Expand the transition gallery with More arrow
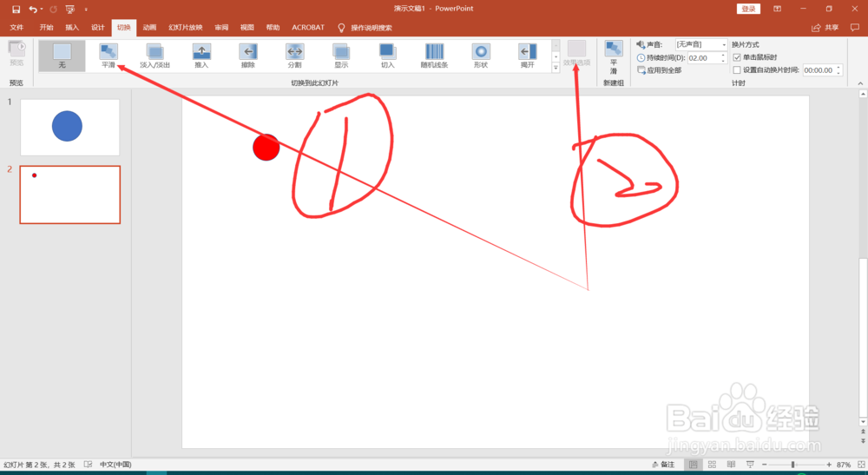868x475 pixels. 556,67
